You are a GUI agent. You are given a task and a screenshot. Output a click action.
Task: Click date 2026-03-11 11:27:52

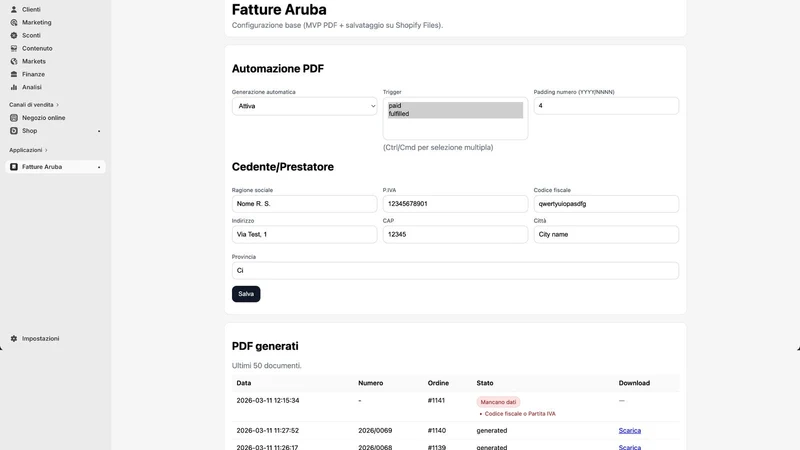[267, 431]
